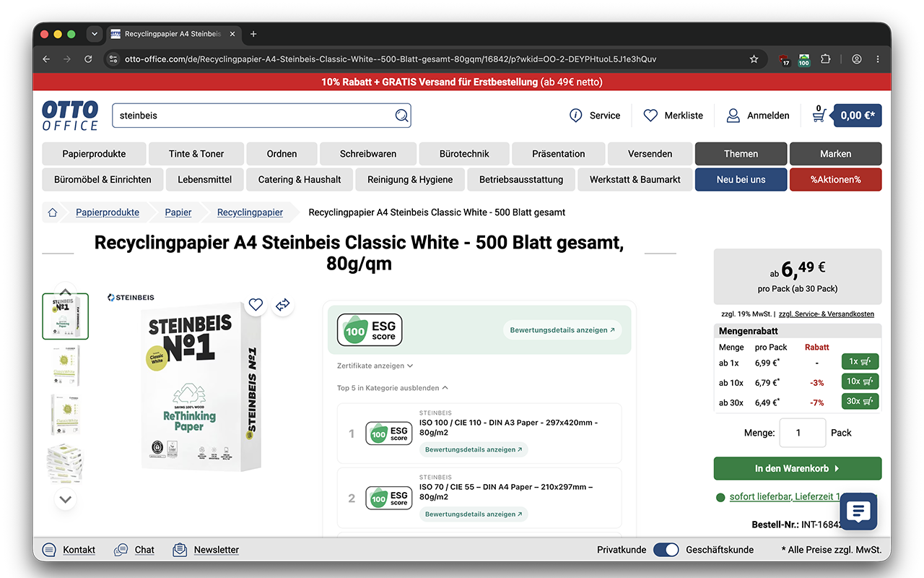Open the browser profile menu
This screenshot has height=578, width=924.
(x=857, y=59)
